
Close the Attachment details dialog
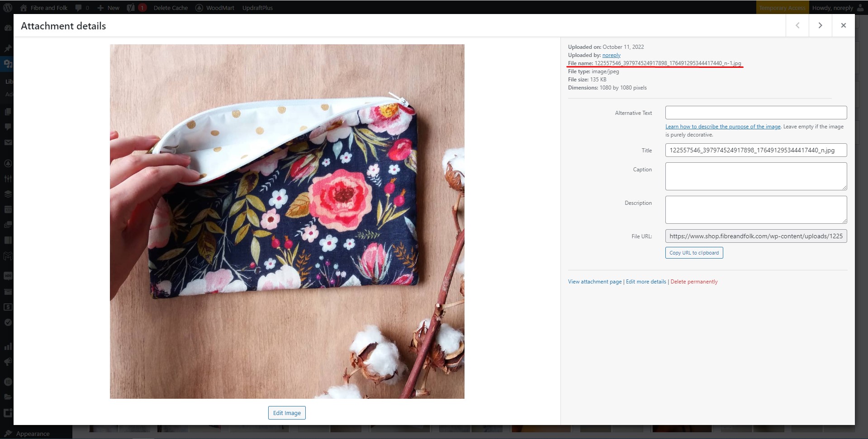click(x=843, y=25)
